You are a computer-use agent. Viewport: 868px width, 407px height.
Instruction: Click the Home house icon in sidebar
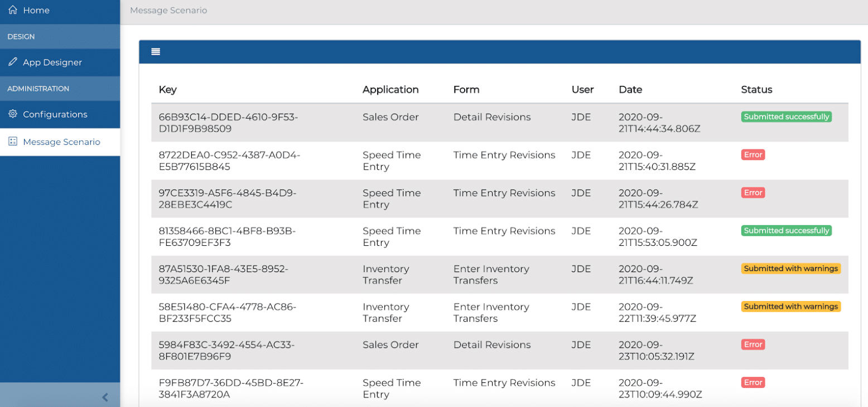coord(13,10)
